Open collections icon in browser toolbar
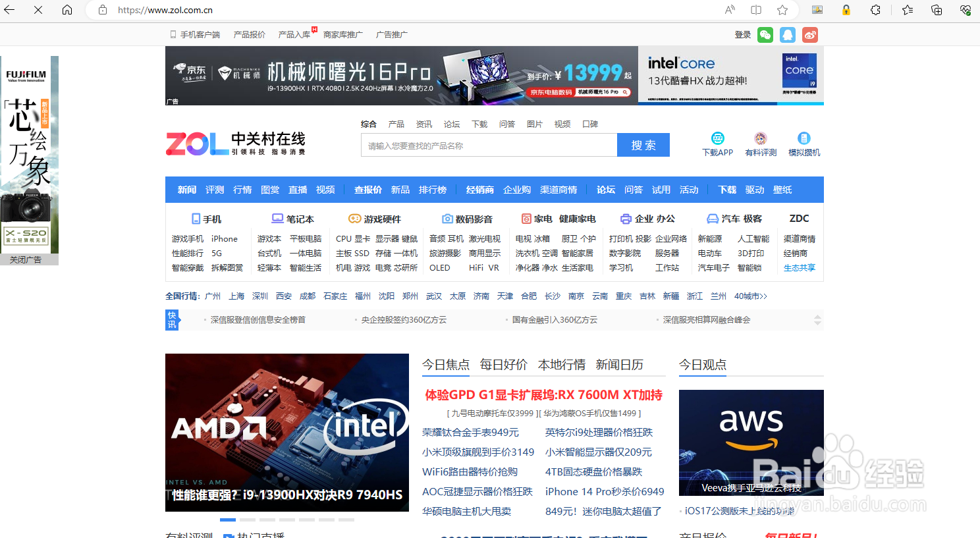The image size is (980, 538). tap(937, 10)
